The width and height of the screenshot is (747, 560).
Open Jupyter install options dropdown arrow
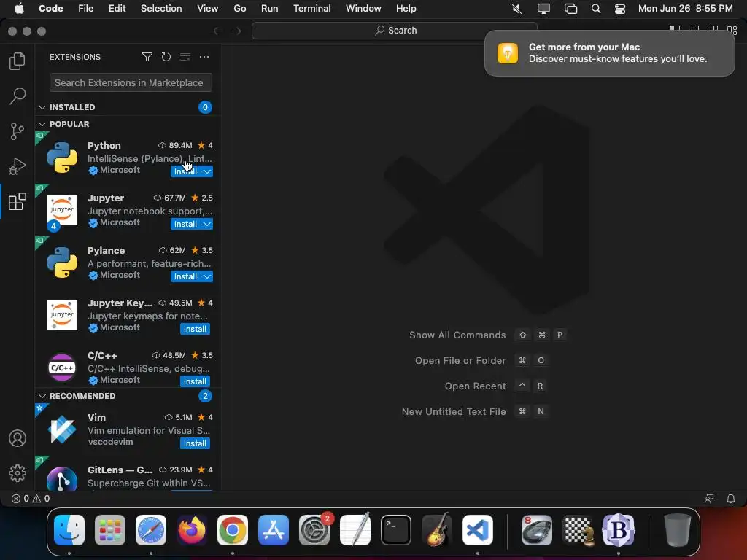(x=207, y=224)
